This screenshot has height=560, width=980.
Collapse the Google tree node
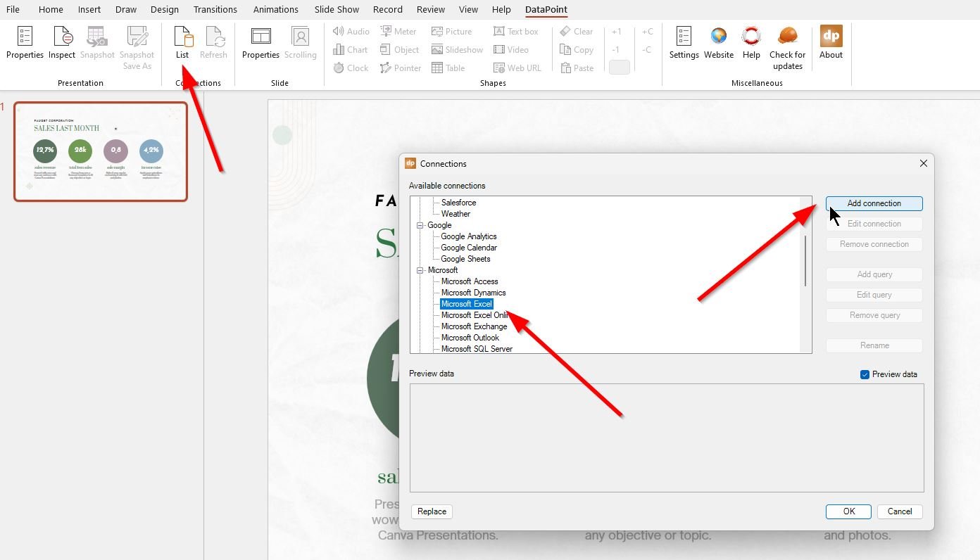(420, 225)
